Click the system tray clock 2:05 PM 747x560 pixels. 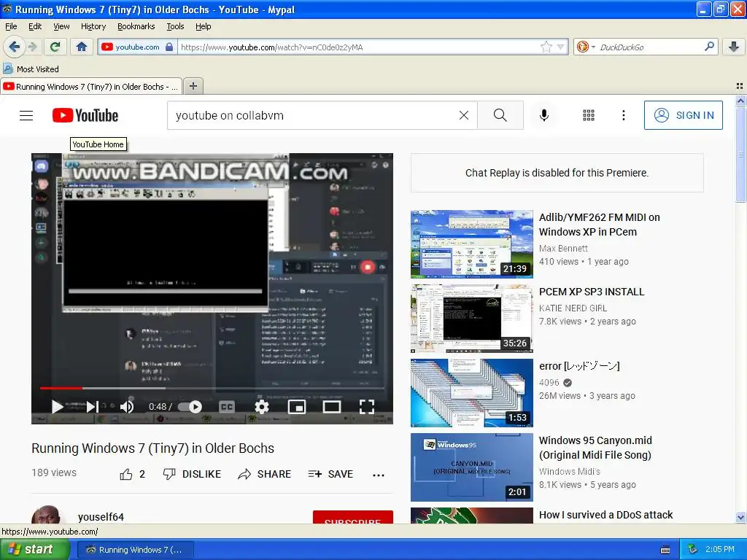(x=720, y=549)
